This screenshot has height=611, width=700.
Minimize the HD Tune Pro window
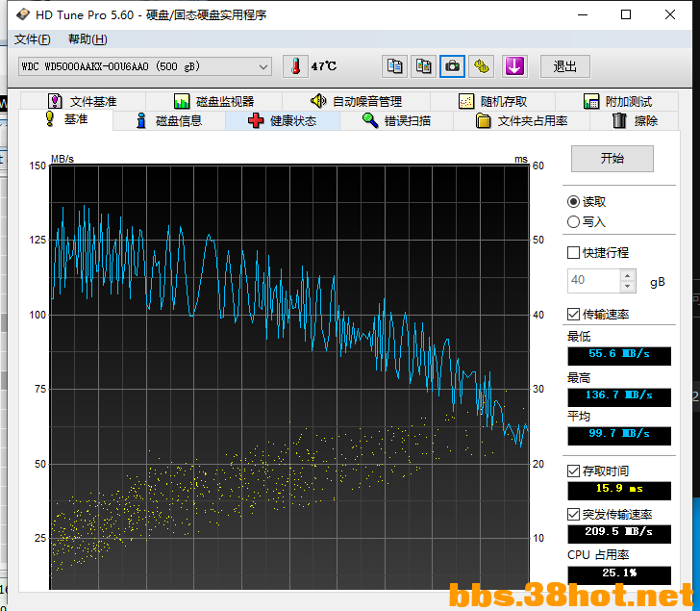583,14
